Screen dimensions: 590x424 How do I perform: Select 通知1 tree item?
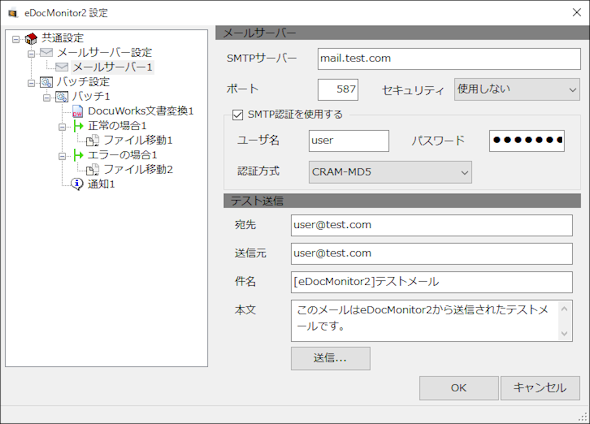pos(101,184)
